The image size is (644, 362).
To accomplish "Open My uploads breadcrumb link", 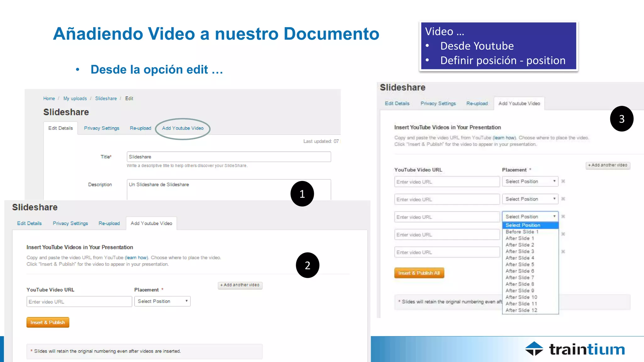I will point(75,98).
